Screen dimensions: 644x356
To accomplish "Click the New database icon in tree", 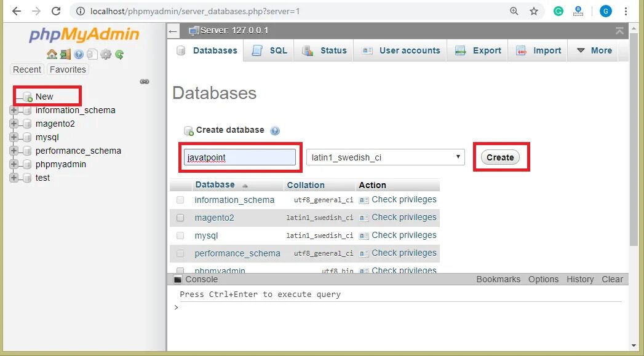I will point(28,97).
